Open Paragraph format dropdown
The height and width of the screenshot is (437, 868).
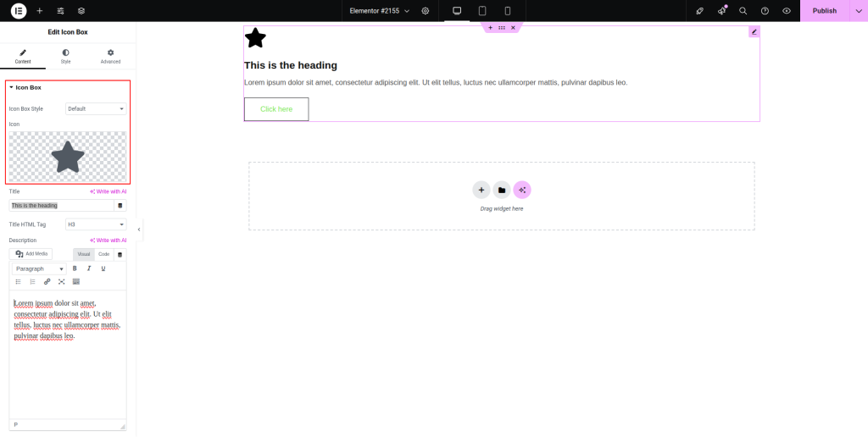tap(39, 268)
